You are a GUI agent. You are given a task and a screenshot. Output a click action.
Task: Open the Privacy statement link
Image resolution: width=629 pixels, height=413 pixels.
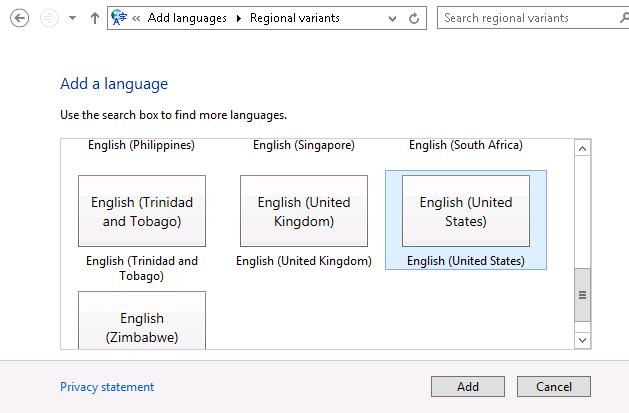107,387
